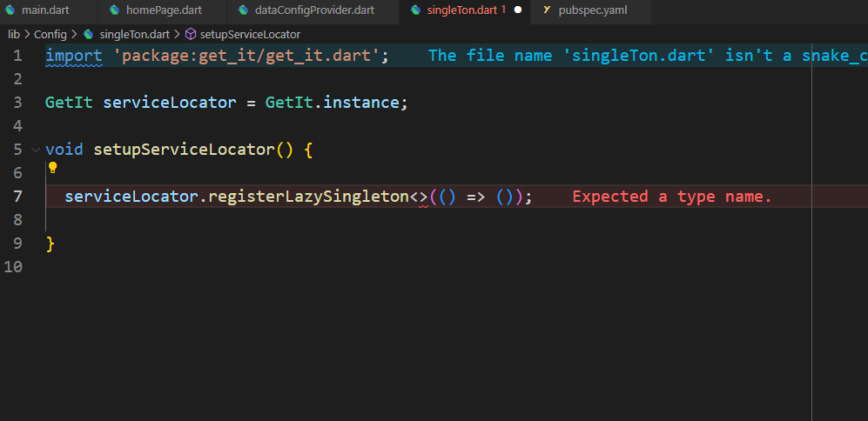Click line number 7 in gutter

17,197
